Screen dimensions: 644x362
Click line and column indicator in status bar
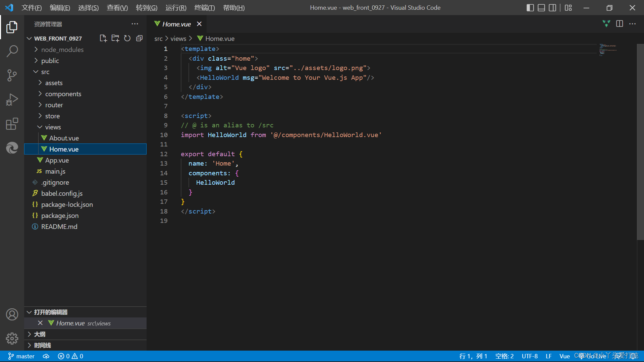[x=473, y=356]
